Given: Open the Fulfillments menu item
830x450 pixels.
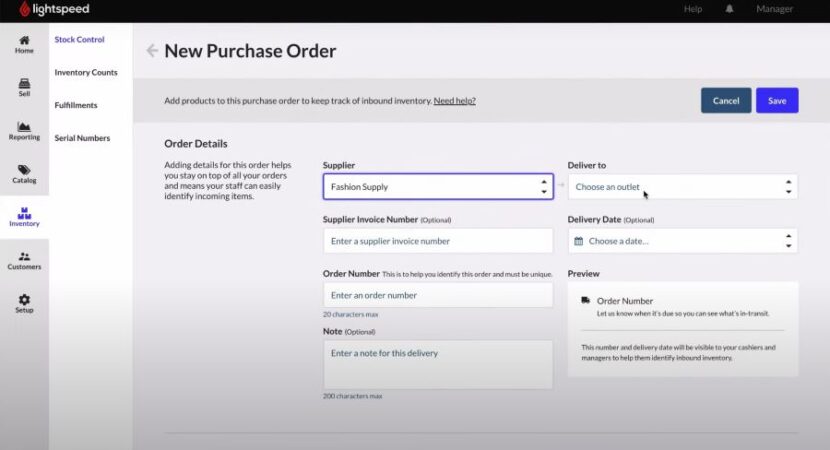Looking at the screenshot, I should [75, 105].
